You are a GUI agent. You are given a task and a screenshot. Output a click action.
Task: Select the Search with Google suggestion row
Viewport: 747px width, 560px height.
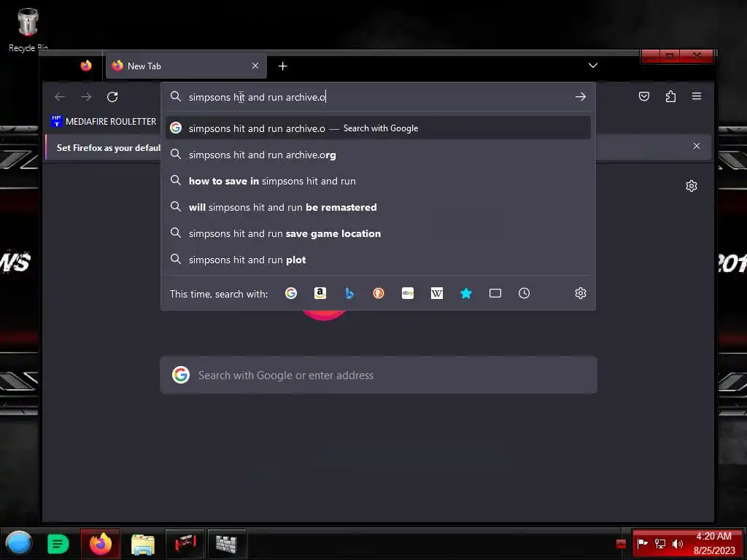(x=378, y=128)
